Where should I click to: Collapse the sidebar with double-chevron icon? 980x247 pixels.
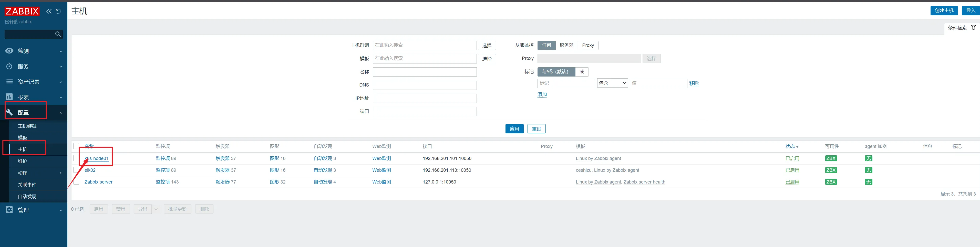pos(49,12)
